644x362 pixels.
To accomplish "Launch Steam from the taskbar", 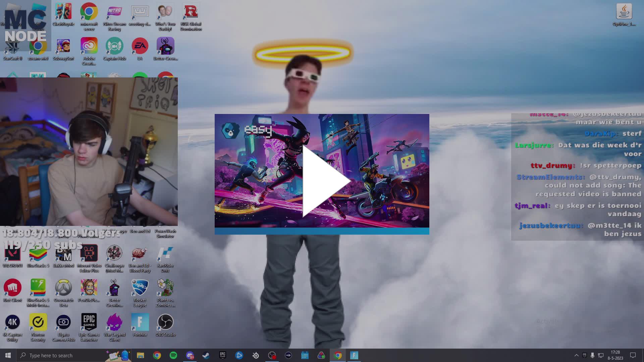I will pyautogui.click(x=206, y=355).
